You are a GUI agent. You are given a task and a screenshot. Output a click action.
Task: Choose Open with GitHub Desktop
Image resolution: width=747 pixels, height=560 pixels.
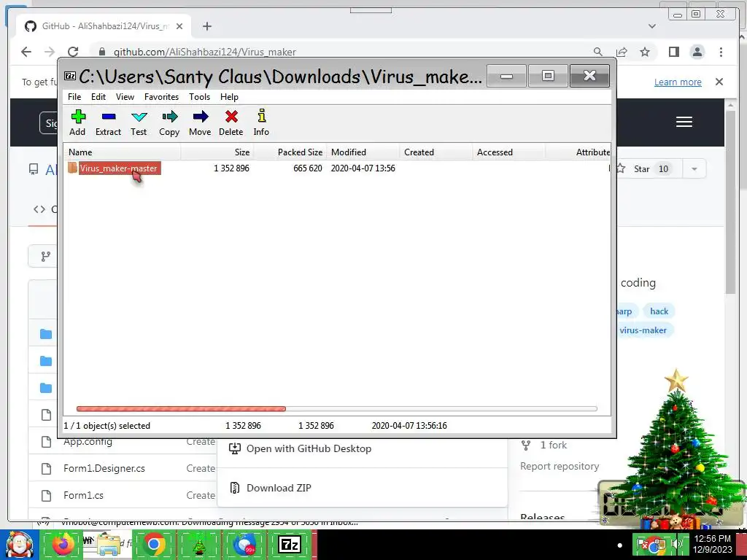(309, 448)
